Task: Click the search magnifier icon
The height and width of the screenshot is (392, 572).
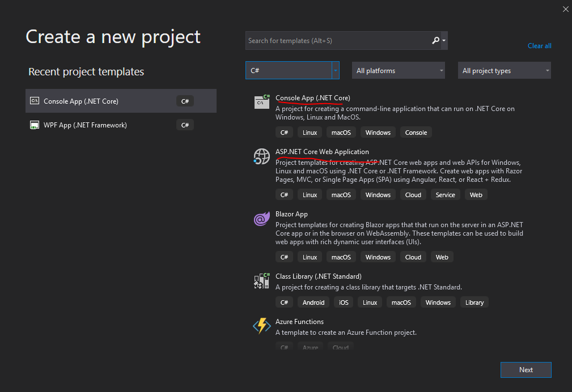Action: [x=435, y=40]
